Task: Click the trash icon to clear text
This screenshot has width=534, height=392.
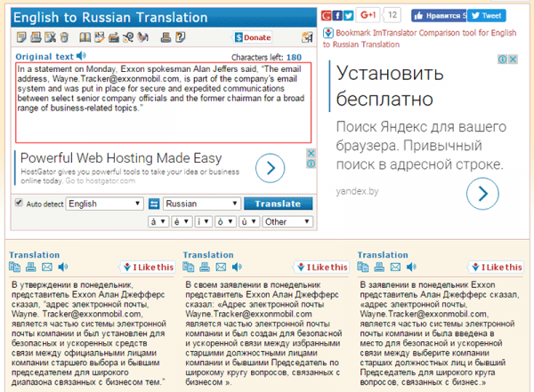Action: [64, 37]
